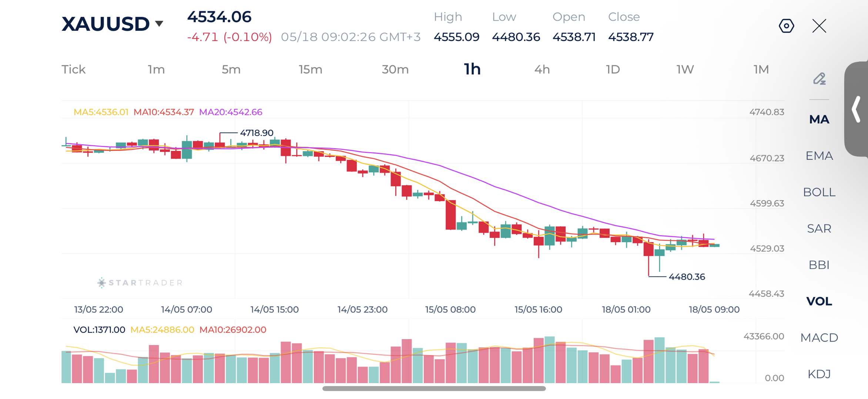This screenshot has height=399, width=868.
Task: Close the chart view with X
Action: [819, 26]
